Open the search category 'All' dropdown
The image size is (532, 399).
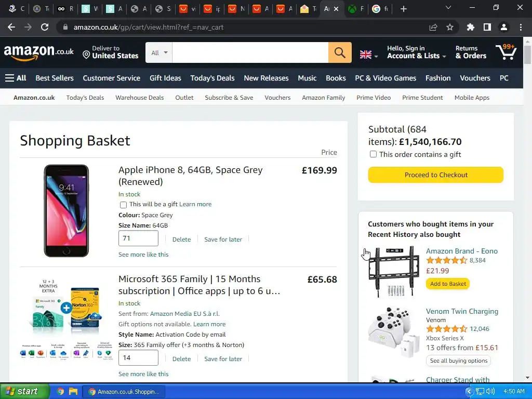(159, 52)
